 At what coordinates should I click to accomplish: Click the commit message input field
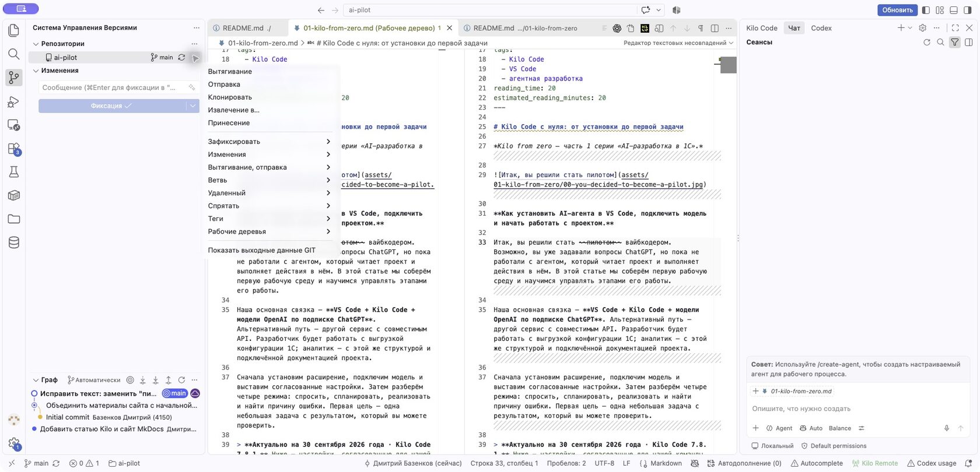(119, 87)
